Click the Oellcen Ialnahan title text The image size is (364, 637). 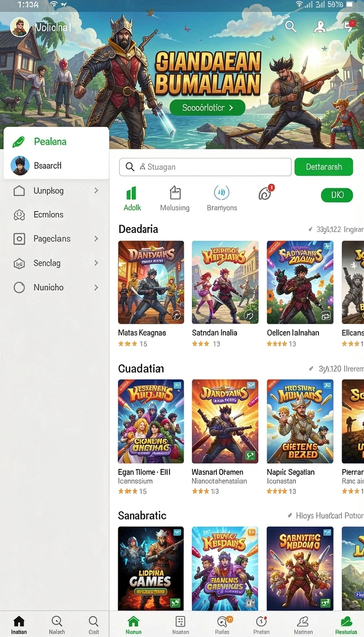point(293,333)
